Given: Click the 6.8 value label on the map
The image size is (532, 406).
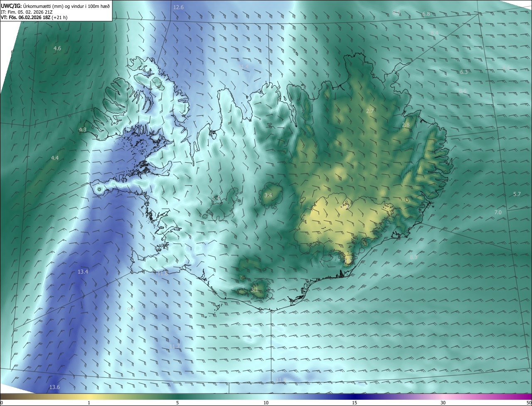Looking at the screenshot, I should click(x=426, y=14).
